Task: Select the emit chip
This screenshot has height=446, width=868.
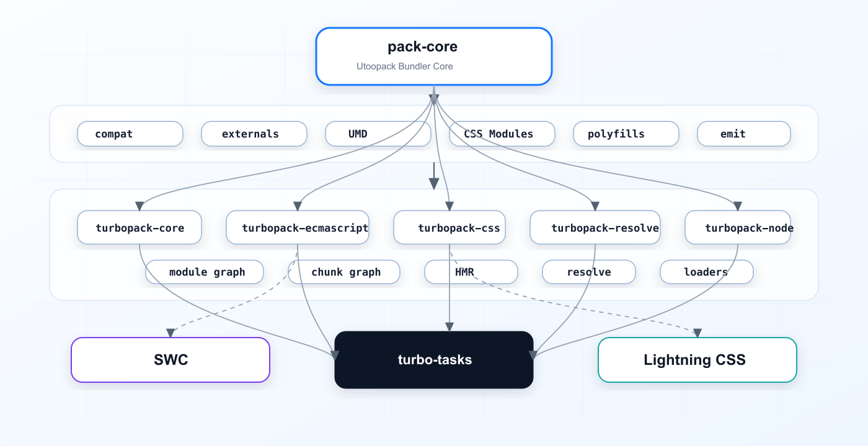Action: (744, 134)
